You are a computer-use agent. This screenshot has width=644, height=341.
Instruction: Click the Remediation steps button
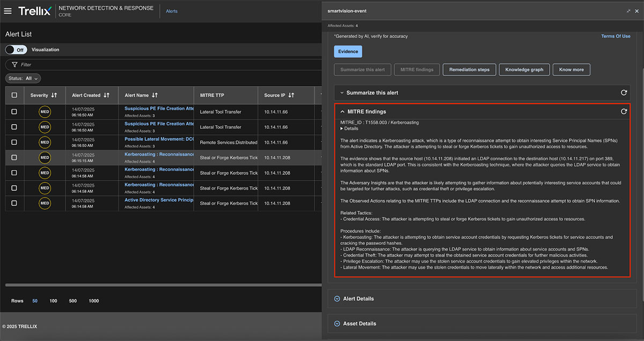469,69
